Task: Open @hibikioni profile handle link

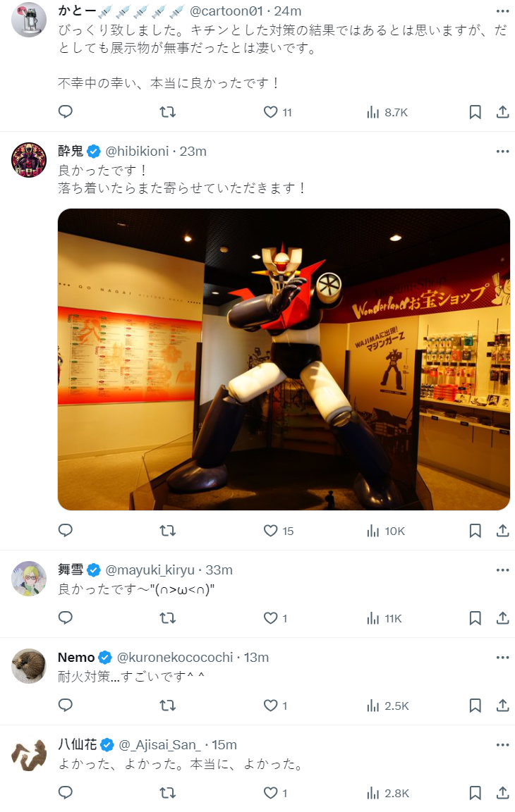Action: point(137,152)
